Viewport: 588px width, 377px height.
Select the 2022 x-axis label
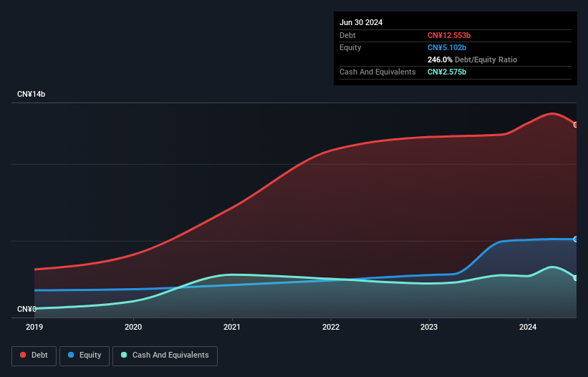331,327
